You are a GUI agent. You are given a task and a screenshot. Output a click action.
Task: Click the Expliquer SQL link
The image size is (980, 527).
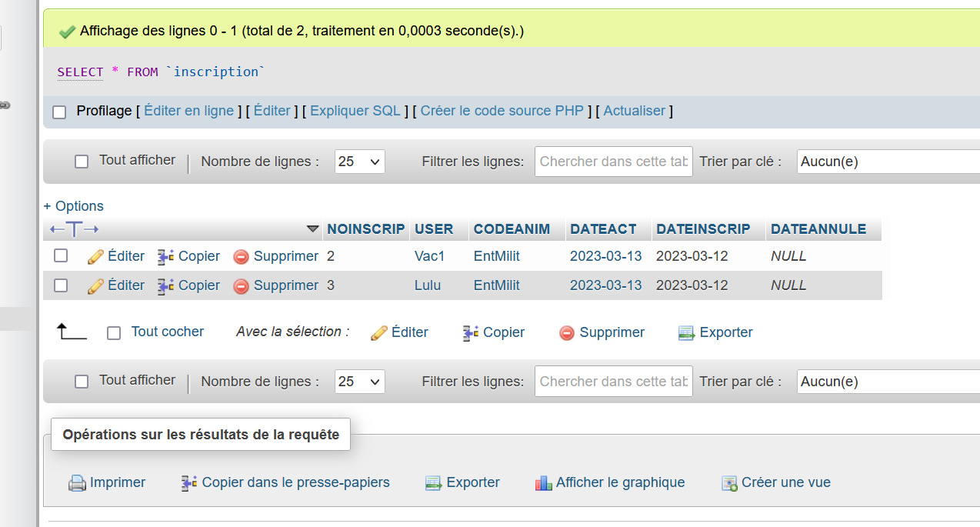[x=355, y=111]
